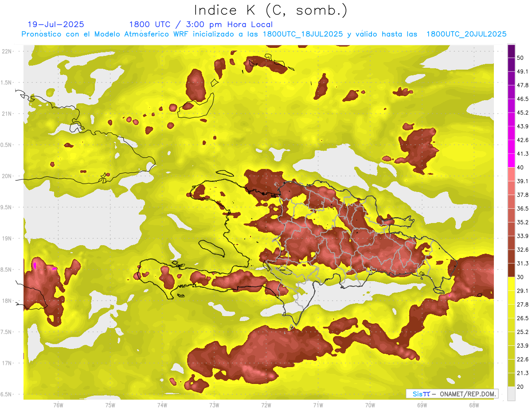Click the '72W' longitude label
The image size is (532, 411).
click(x=266, y=405)
